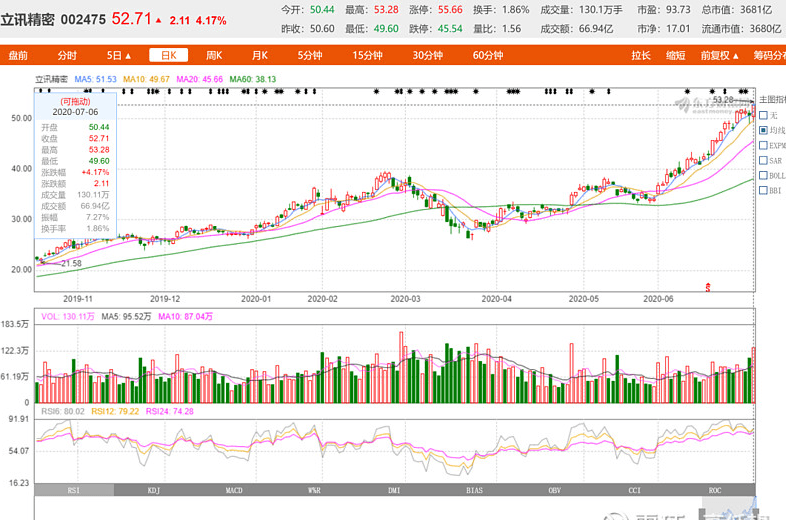Click the RSI6: 80.02 value label
Image resolution: width=786 pixels, height=520 pixels.
tap(63, 411)
